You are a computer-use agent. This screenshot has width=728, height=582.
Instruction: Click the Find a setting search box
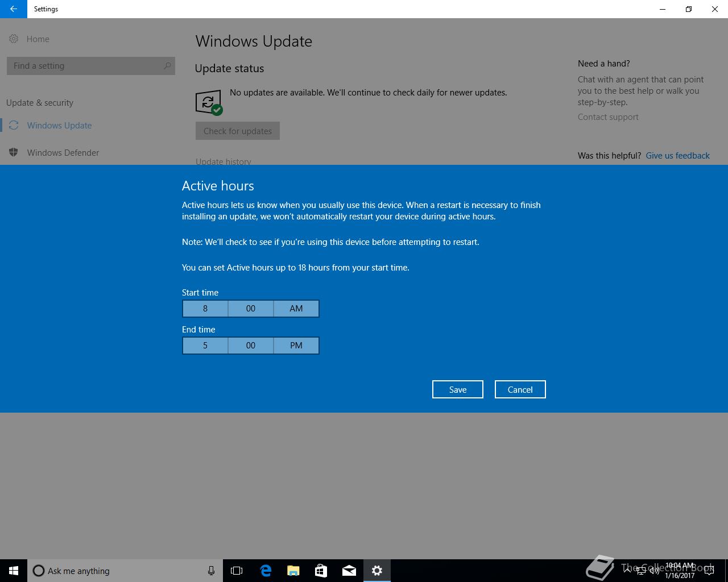click(x=91, y=66)
